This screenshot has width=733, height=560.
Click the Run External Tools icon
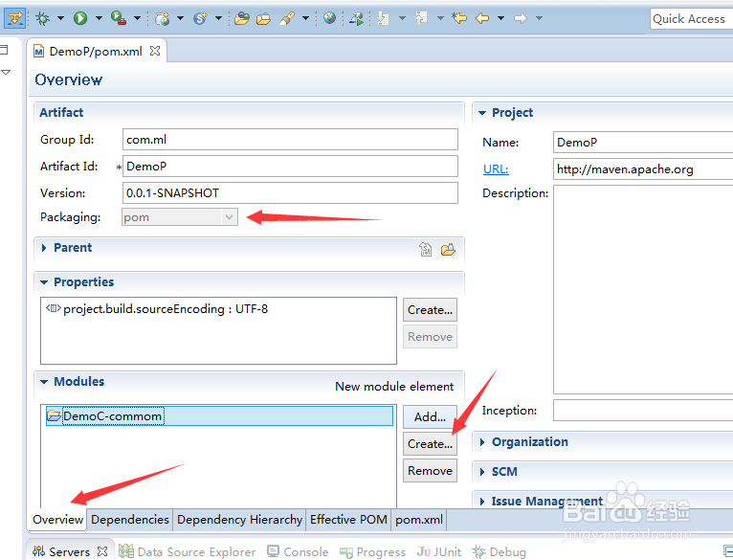tap(119, 18)
